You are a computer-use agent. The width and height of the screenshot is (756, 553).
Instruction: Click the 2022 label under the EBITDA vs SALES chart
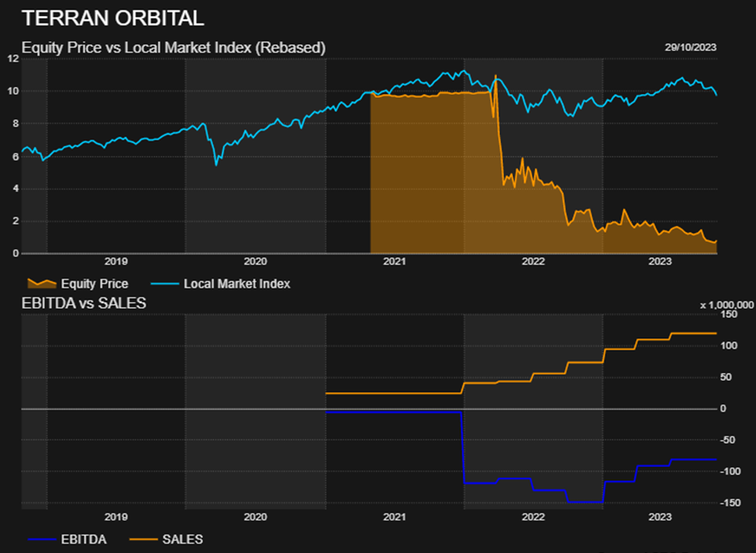tap(533, 517)
